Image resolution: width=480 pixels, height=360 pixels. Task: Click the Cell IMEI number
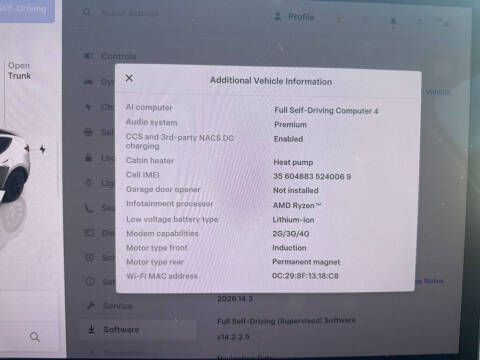[x=312, y=176]
